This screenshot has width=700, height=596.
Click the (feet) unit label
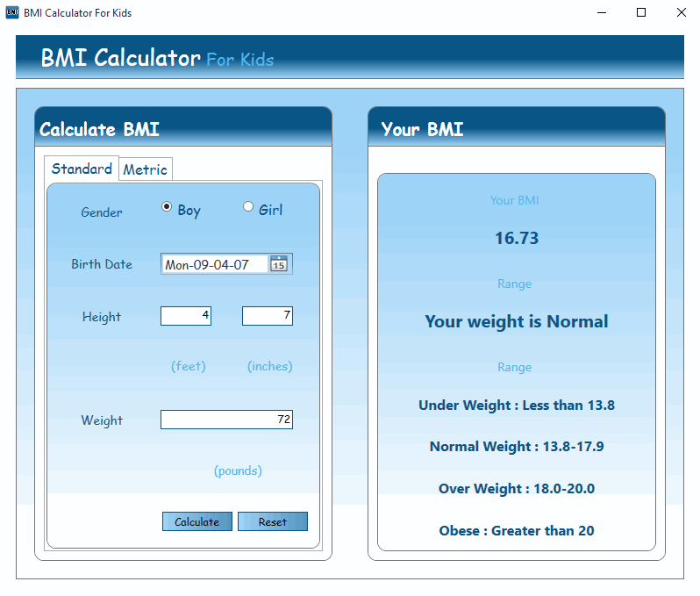[x=189, y=366]
